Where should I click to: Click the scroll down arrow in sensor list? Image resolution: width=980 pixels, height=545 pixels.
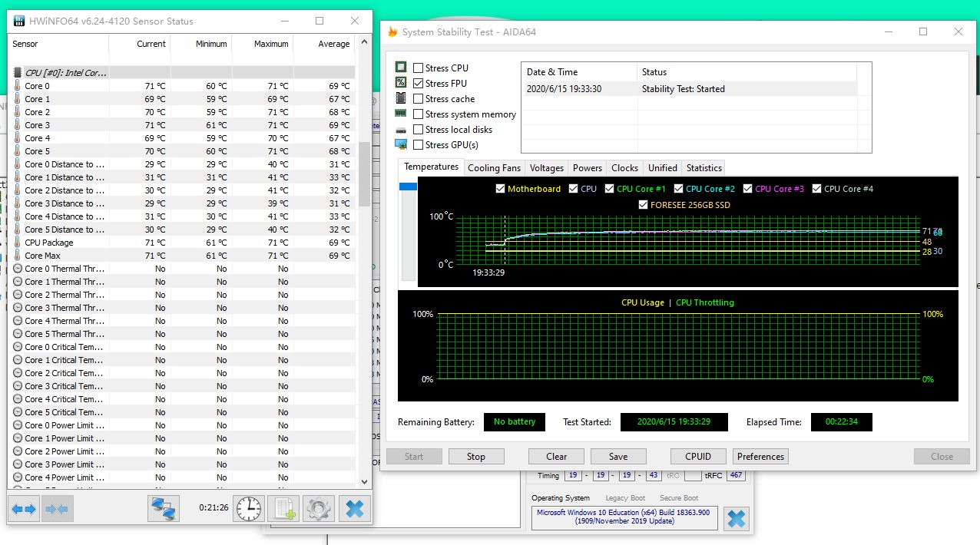pos(364,482)
